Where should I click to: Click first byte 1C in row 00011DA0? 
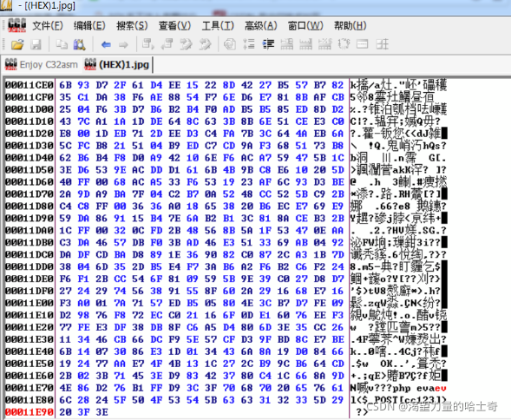tap(65, 231)
